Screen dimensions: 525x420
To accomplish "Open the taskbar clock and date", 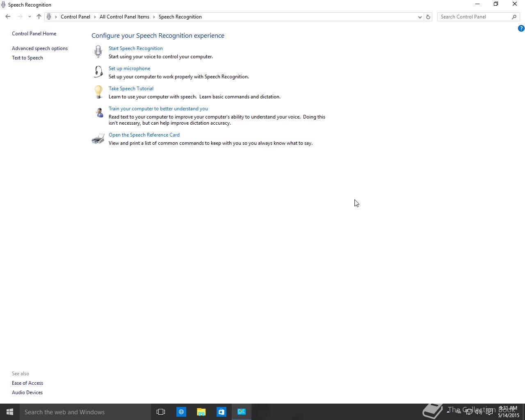I will tap(509, 412).
